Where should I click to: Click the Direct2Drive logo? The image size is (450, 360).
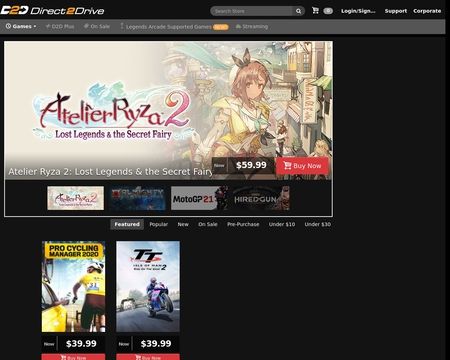(x=52, y=10)
